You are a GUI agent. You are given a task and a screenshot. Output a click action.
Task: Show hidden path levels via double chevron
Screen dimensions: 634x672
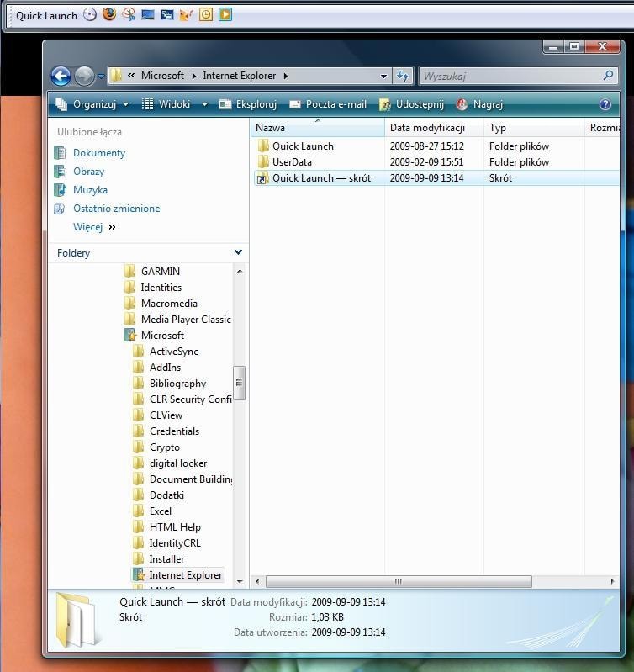coord(131,76)
